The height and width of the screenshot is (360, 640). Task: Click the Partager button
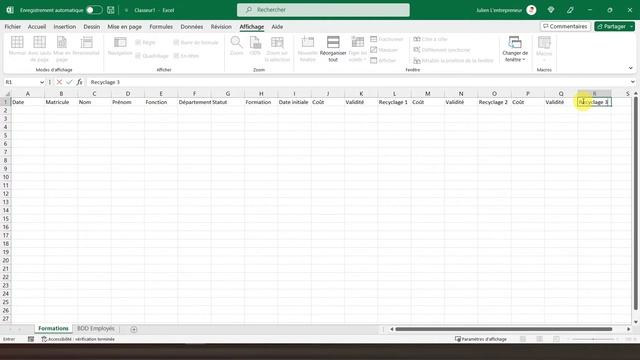pyautogui.click(x=611, y=27)
